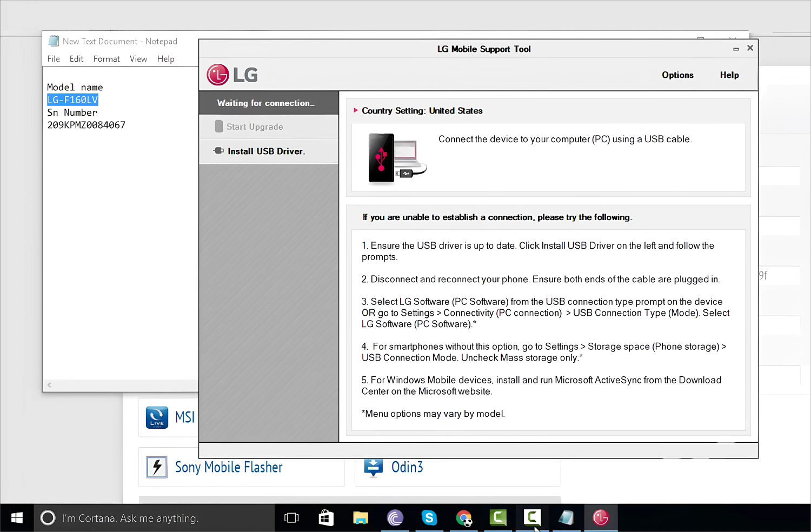
Task: Click the Model name line in Notepad
Action: (75, 87)
